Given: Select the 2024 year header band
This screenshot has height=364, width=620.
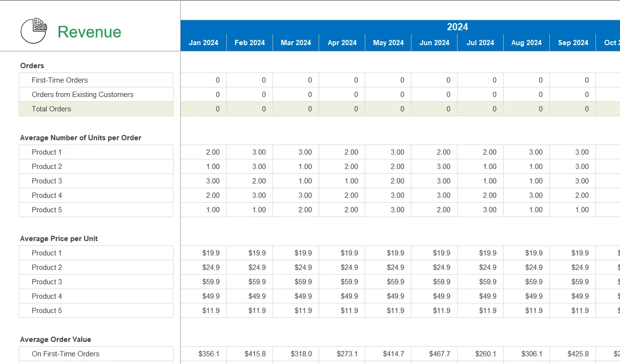Looking at the screenshot, I should point(457,27).
